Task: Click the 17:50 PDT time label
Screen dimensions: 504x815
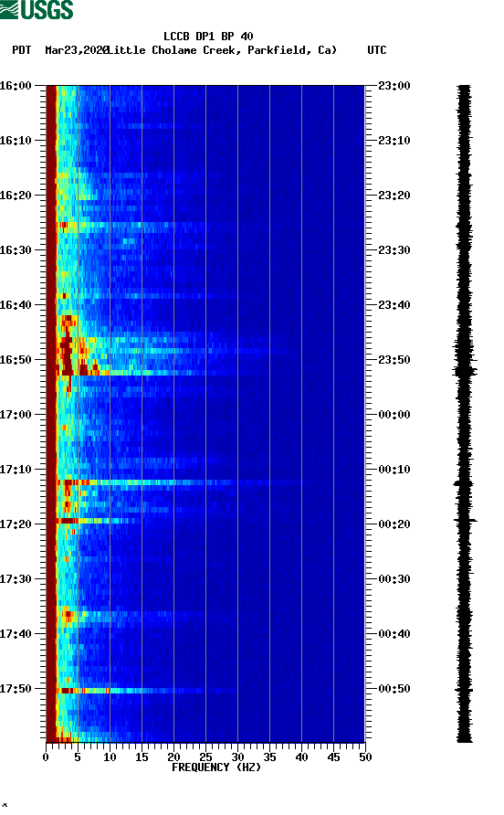Action: (16, 689)
